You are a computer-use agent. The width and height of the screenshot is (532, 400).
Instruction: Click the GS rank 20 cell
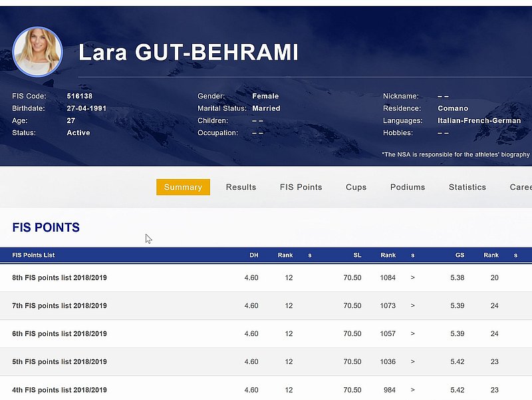click(x=495, y=278)
